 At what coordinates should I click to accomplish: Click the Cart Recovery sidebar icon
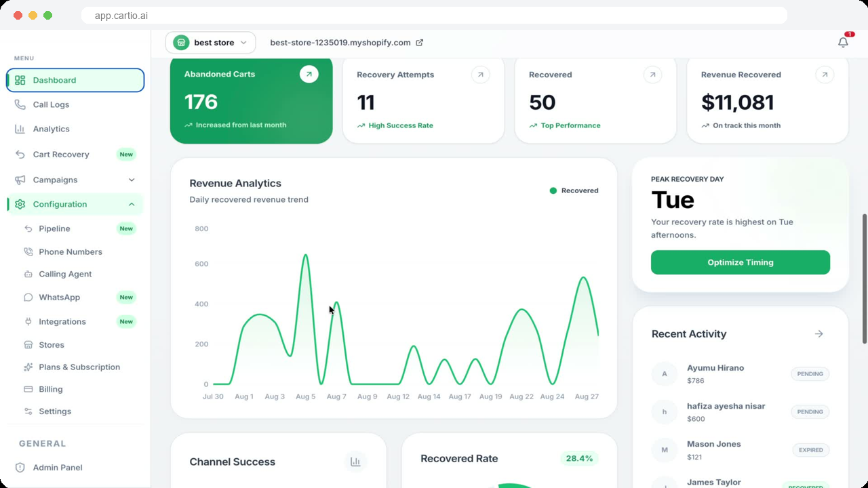tap(20, 155)
